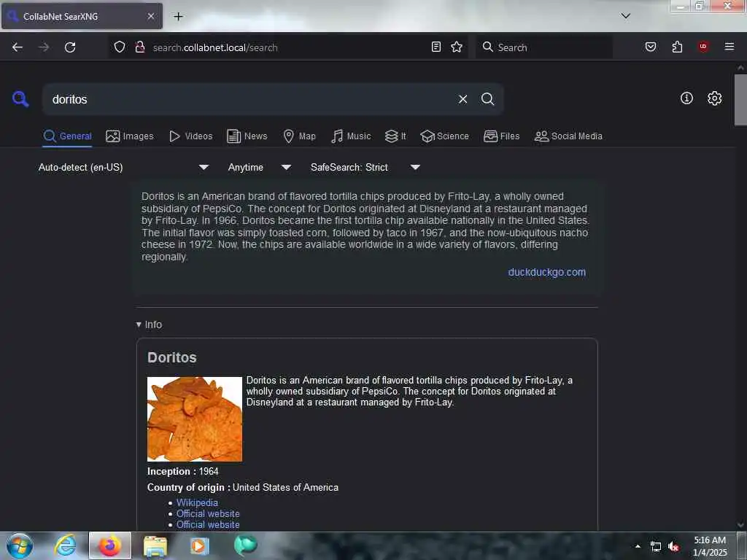This screenshot has width=747, height=560.
Task: Click the Firefox taskbar button
Action: 110,545
